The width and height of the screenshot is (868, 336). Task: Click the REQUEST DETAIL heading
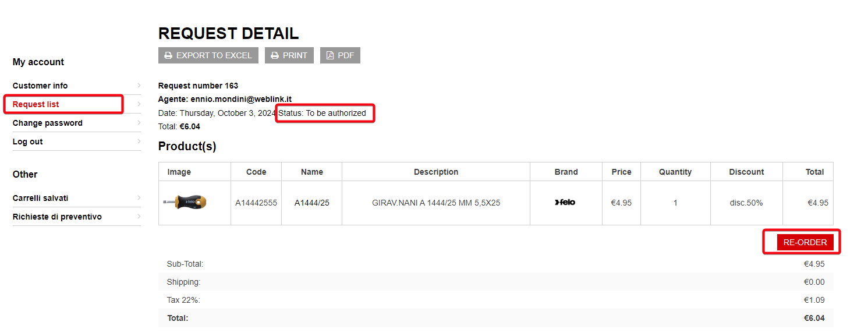point(229,33)
